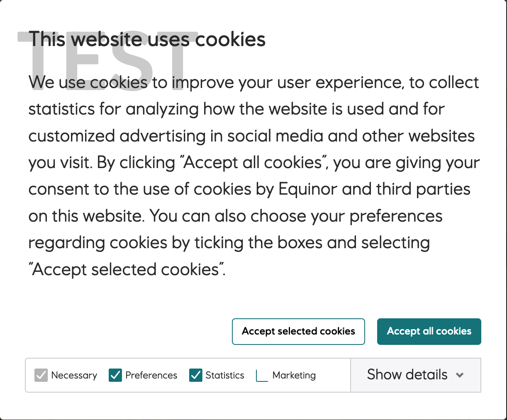Submit choices via Accept selected cookies

coord(298,331)
